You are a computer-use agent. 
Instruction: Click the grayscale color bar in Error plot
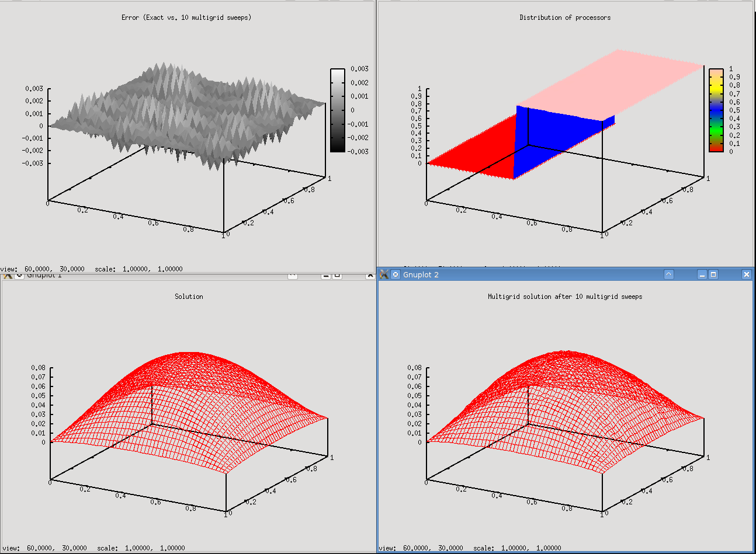click(x=337, y=110)
